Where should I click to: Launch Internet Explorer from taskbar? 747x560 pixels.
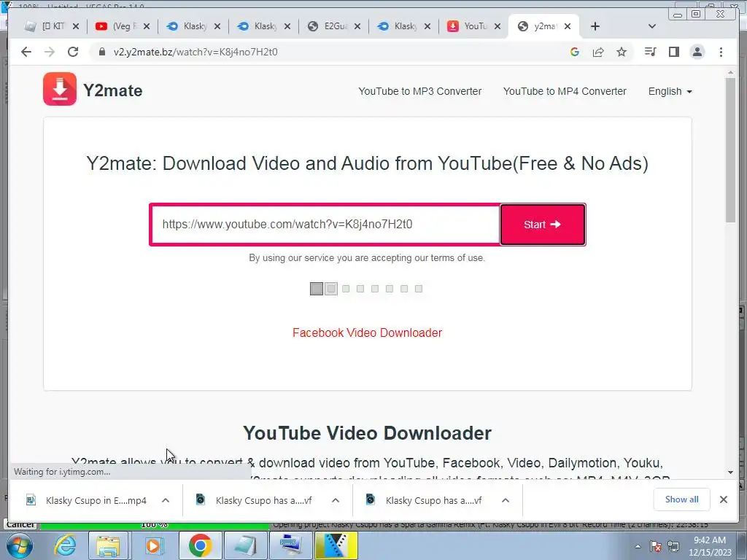(x=65, y=545)
